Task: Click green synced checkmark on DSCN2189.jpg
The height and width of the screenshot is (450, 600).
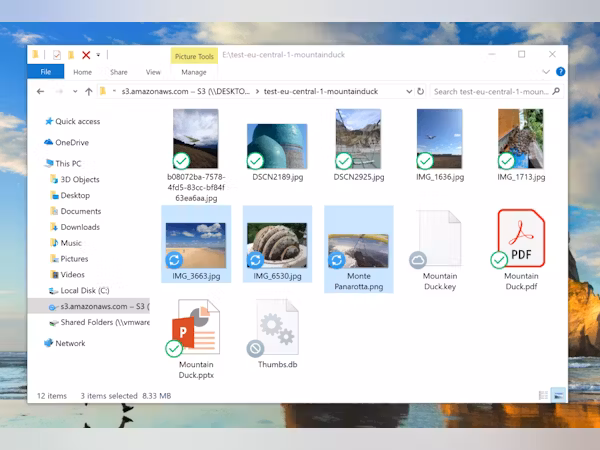Action: pos(255,161)
